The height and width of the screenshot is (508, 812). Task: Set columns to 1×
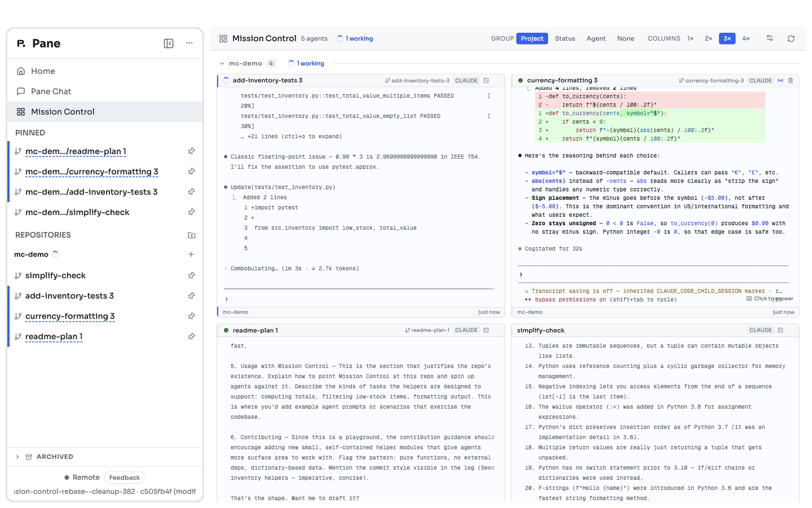690,38
